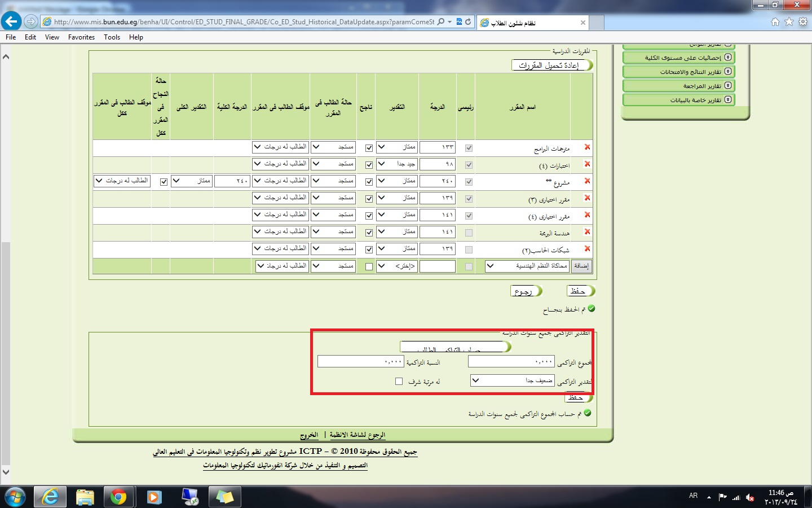Toggle ناجح checkbox for هندسة البرمجة
This screenshot has width=812, height=508.
369,233
